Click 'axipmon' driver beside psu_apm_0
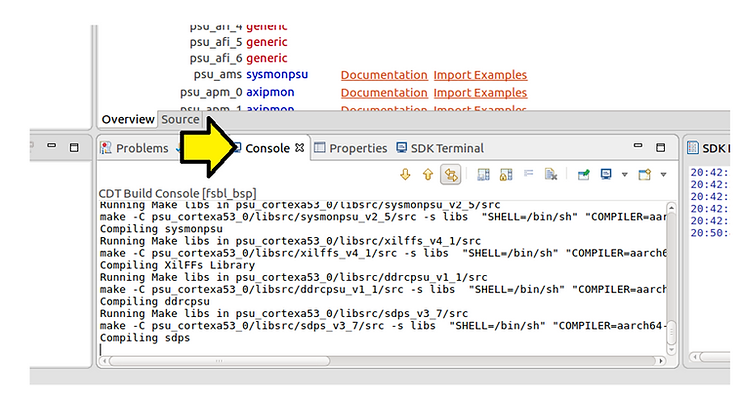Viewport: 740px width, 398px height. (x=270, y=92)
